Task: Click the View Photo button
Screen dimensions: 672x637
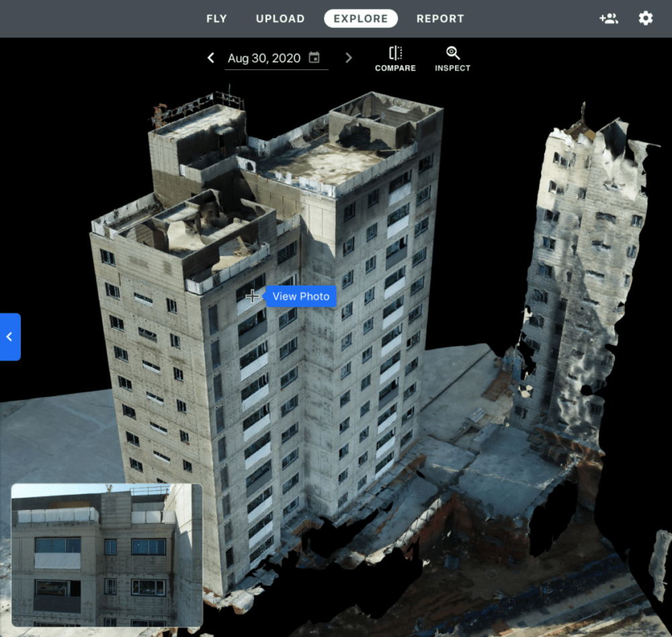Action: click(x=301, y=296)
